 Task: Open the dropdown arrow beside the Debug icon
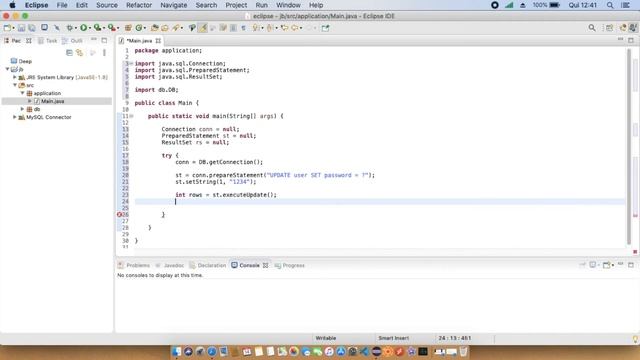tap(76, 28)
